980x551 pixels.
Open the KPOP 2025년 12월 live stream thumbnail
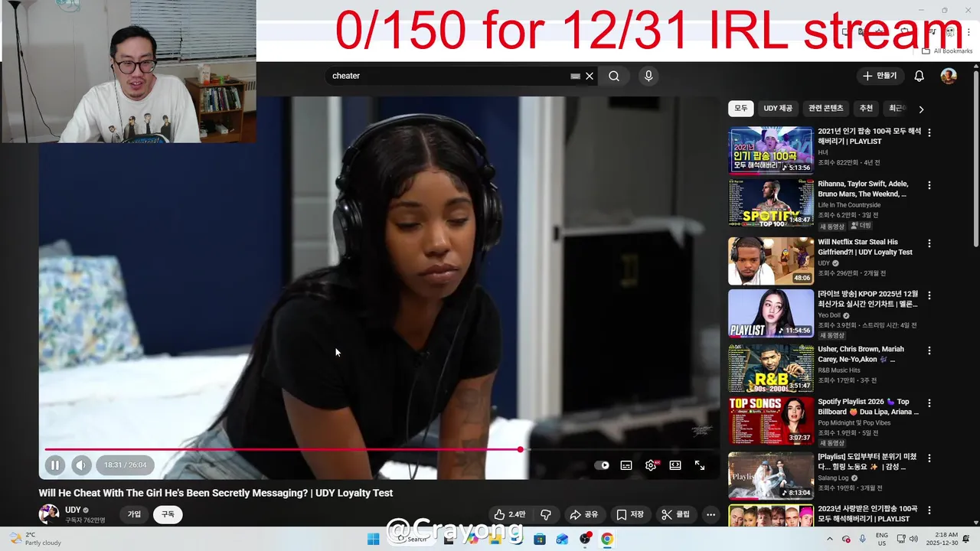(x=770, y=313)
